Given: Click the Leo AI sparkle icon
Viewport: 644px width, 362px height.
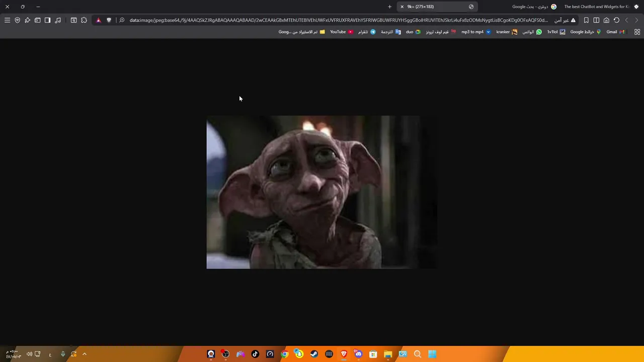Looking at the screenshot, I should pyautogui.click(x=27, y=20).
